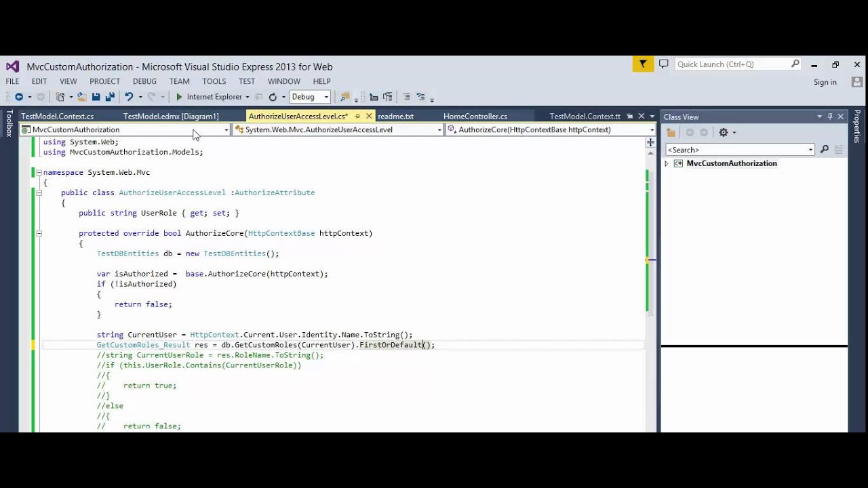The image size is (868, 488).
Task: Run the Class View search magnifier
Action: [825, 150]
